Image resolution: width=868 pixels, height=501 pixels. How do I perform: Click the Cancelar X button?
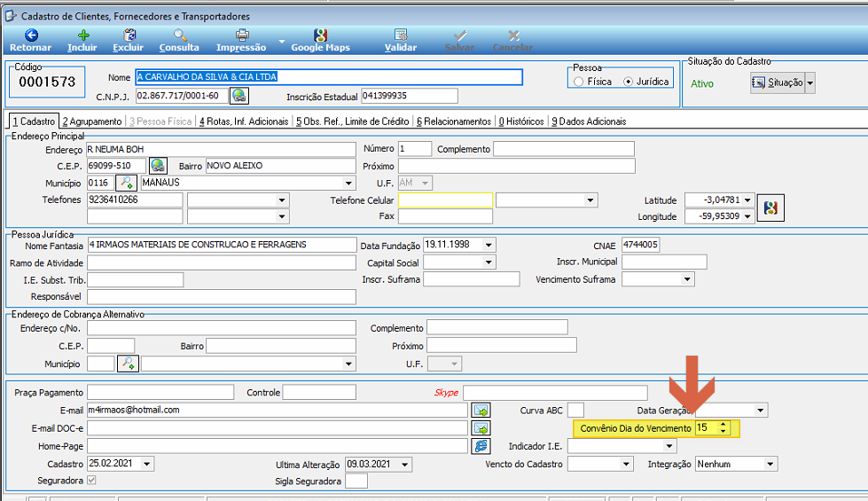point(512,41)
